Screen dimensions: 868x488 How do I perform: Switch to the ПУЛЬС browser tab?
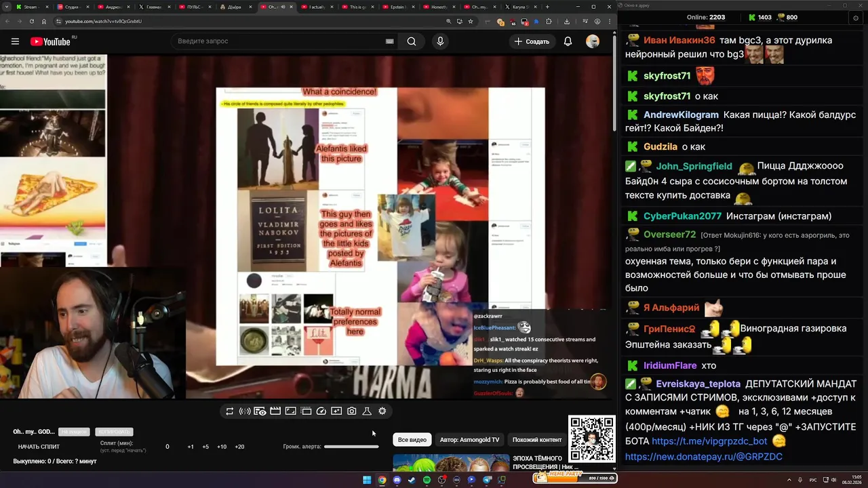195,7
